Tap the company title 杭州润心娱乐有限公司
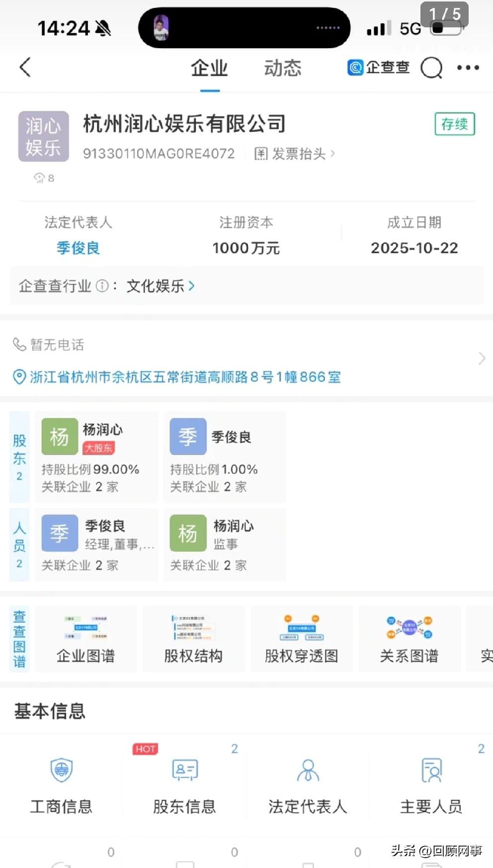Viewport: 493px width, 868px height. 184,124
